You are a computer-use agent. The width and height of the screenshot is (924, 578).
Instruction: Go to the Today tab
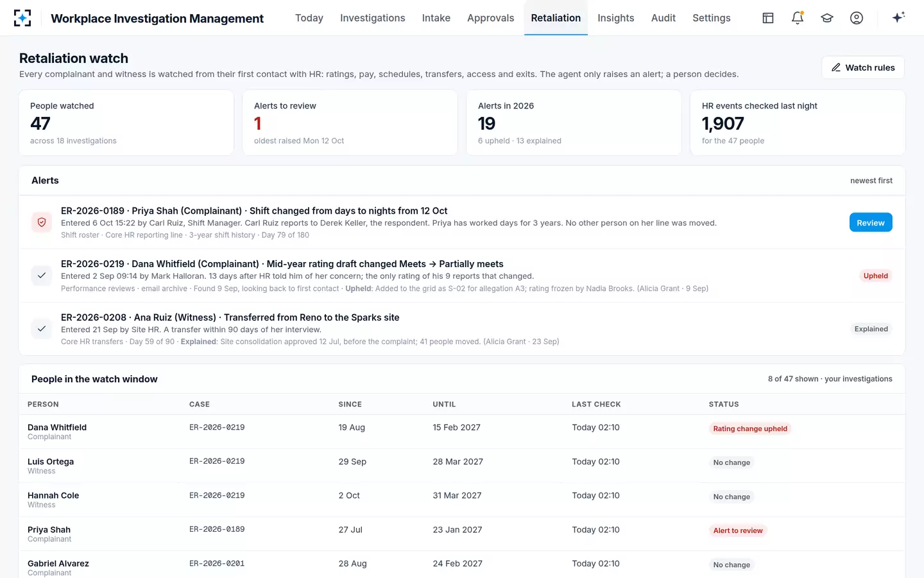(x=309, y=18)
